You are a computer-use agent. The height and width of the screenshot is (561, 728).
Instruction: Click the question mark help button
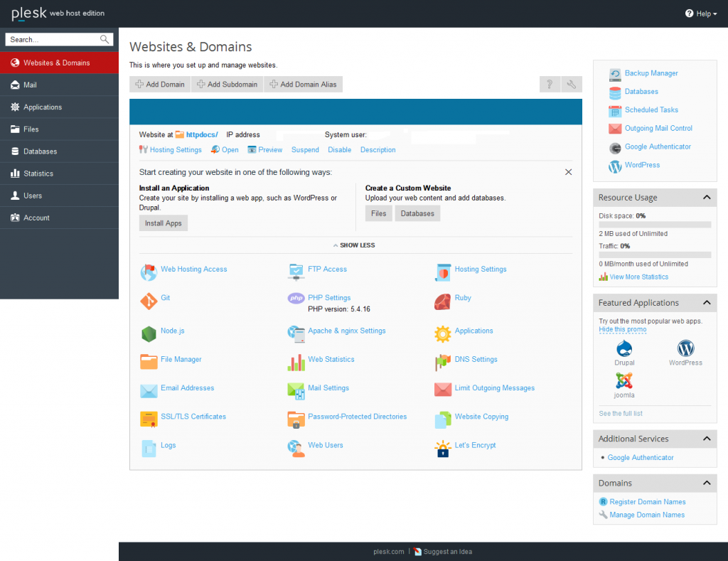[549, 85]
